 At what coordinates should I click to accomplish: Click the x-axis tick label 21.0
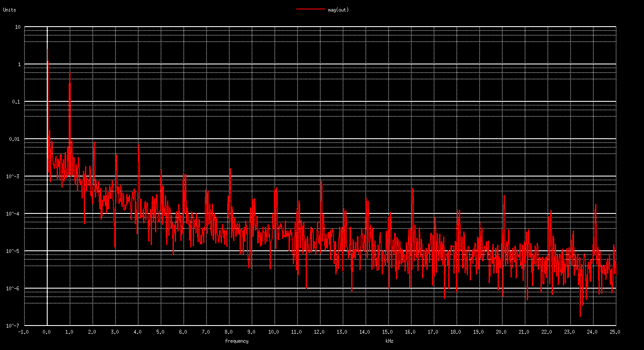(x=524, y=332)
